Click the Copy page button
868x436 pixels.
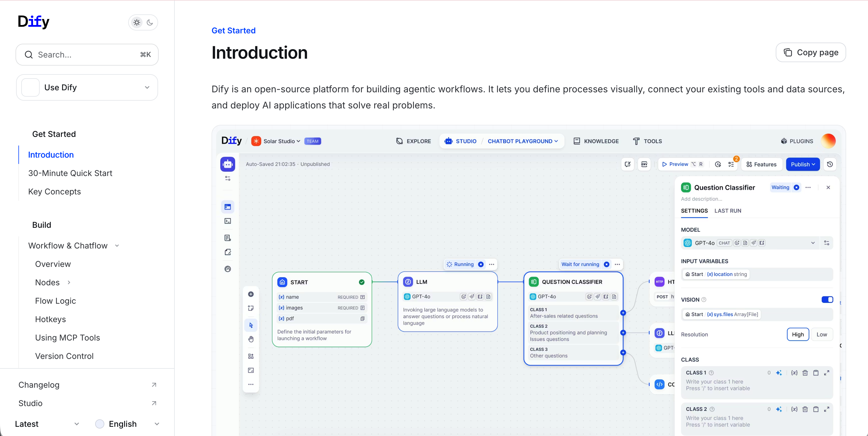pyautogui.click(x=811, y=53)
